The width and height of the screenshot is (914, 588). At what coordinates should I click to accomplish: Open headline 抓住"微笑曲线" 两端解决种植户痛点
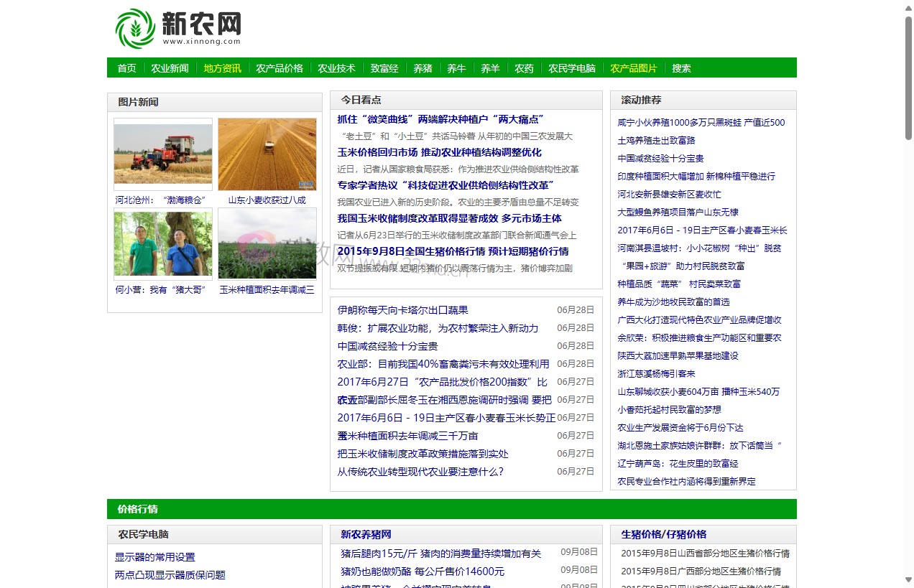point(441,119)
